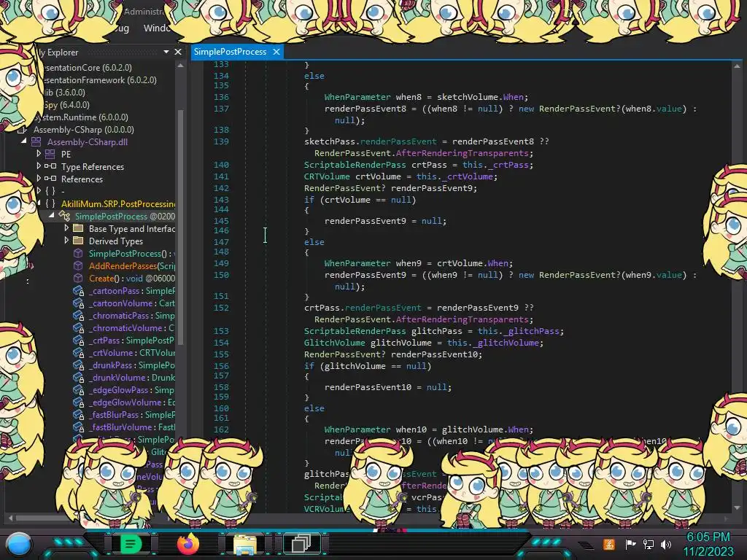The height and width of the screenshot is (560, 747).
Task: Select the AddRenderPasses method entry
Action: coord(131,265)
